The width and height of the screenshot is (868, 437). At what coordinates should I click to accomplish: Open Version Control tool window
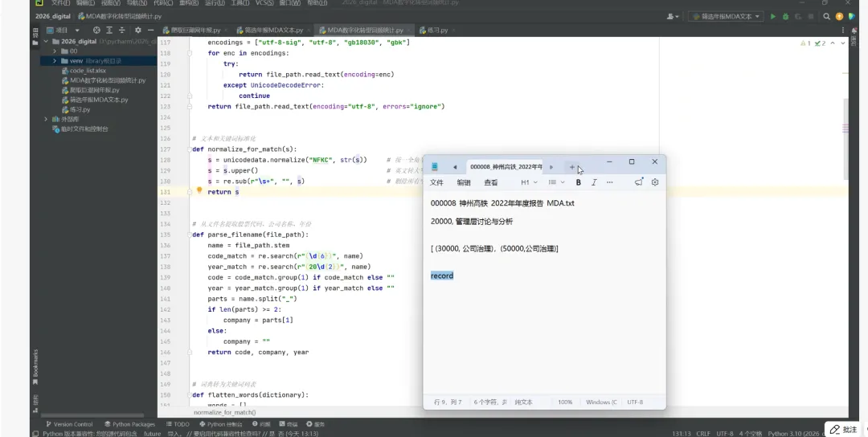(69, 424)
